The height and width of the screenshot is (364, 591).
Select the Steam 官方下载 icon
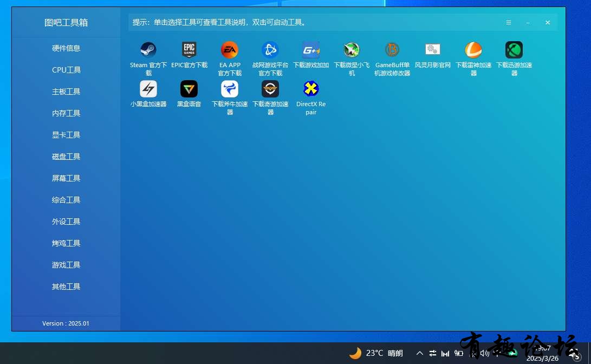pos(148,49)
